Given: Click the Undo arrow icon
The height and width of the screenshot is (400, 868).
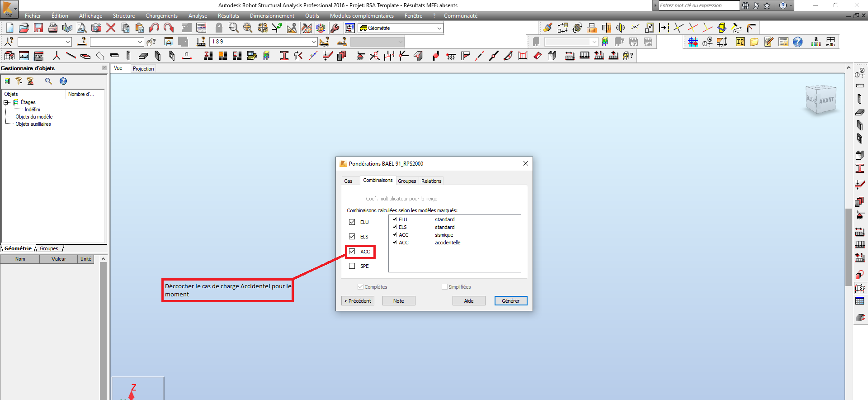Looking at the screenshot, I should (154, 28).
